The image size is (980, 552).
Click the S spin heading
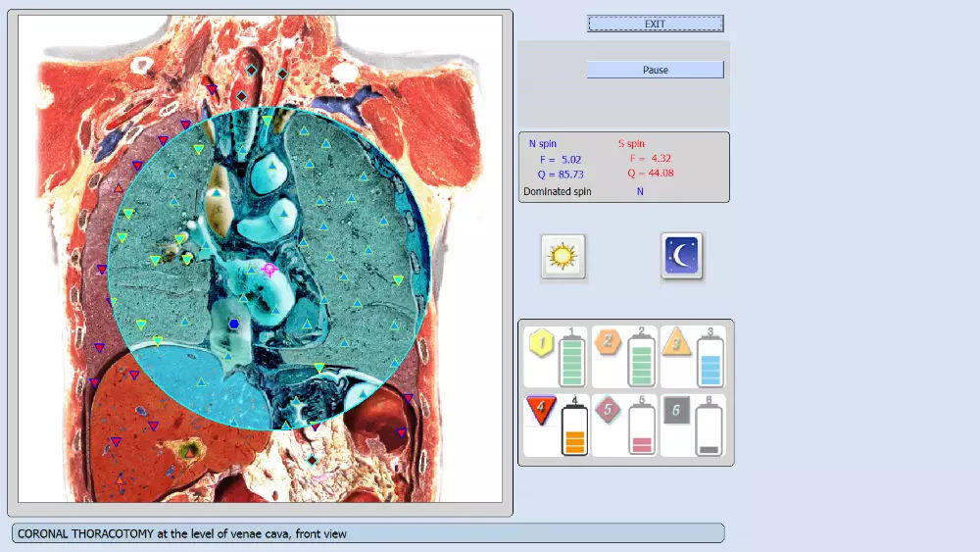[631, 143]
